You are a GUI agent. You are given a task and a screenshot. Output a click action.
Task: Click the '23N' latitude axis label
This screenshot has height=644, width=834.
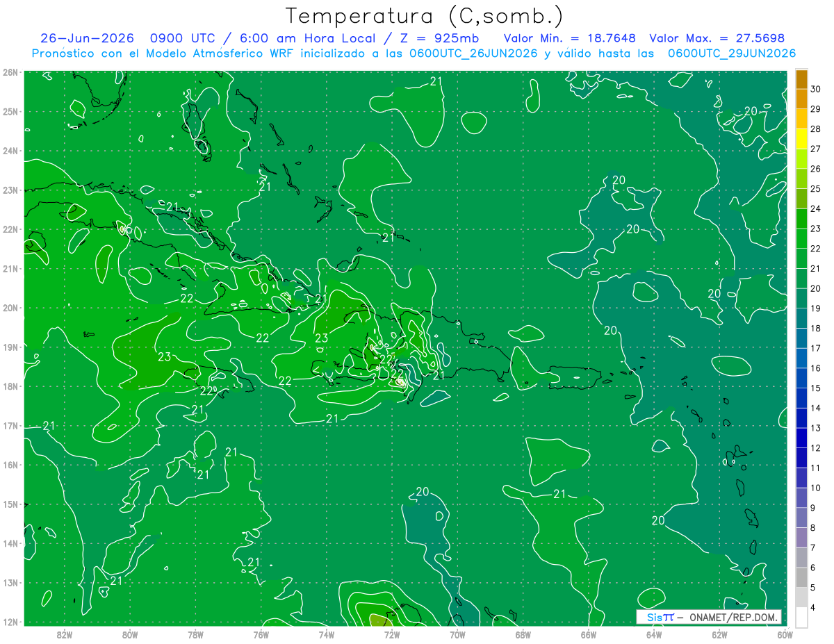10,190
